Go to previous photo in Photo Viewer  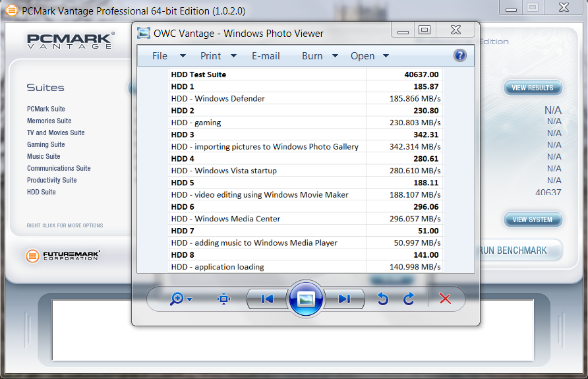coord(268,299)
